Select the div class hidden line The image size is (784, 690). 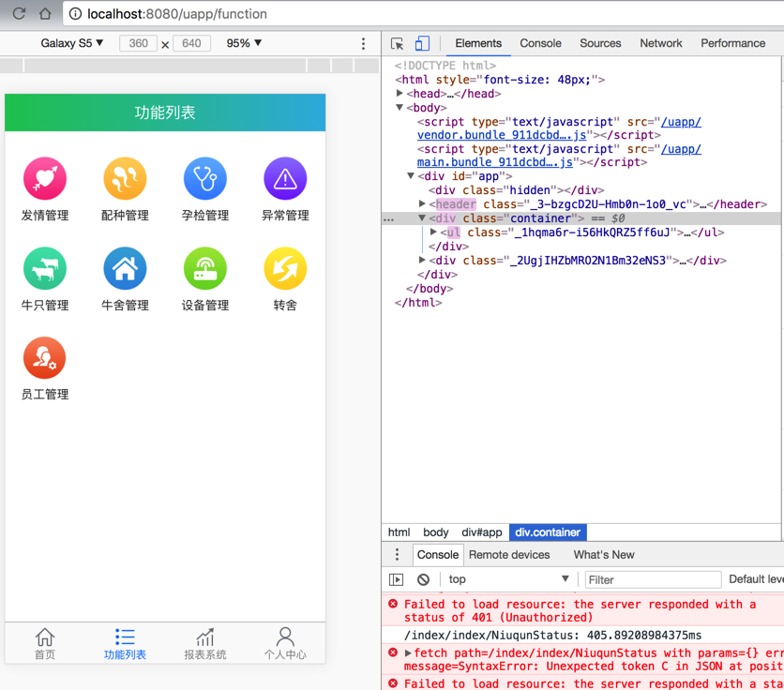[516, 190]
